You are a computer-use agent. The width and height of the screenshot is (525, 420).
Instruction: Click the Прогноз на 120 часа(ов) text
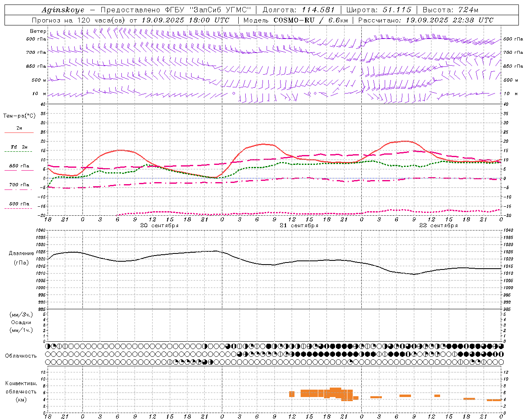(x=79, y=20)
